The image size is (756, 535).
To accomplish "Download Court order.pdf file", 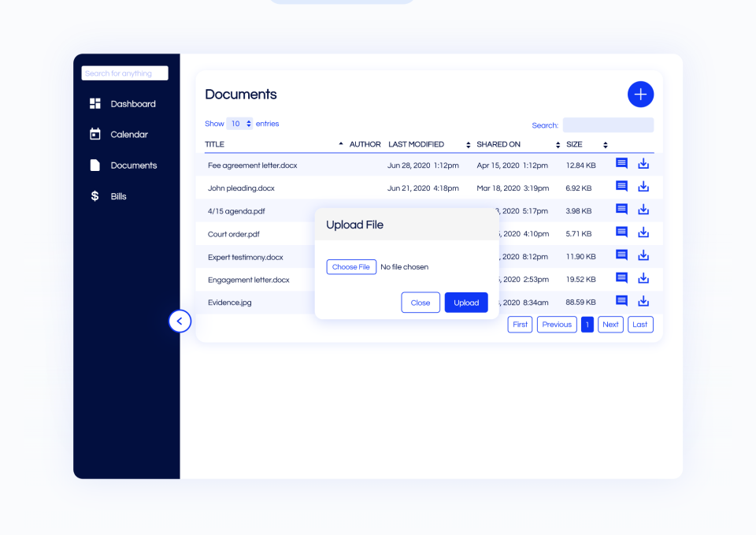I will coord(643,232).
